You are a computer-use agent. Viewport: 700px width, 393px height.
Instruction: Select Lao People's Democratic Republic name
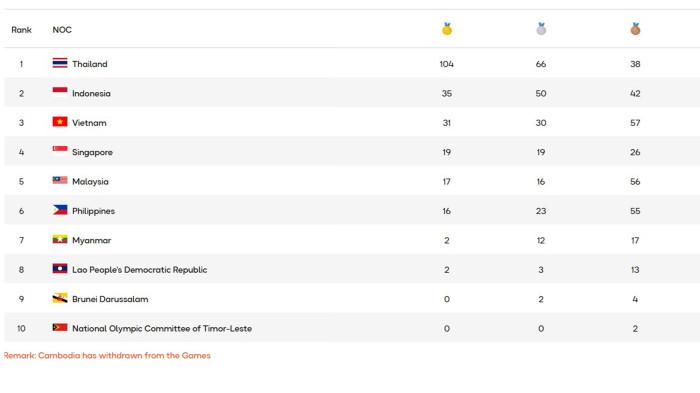tap(140, 270)
